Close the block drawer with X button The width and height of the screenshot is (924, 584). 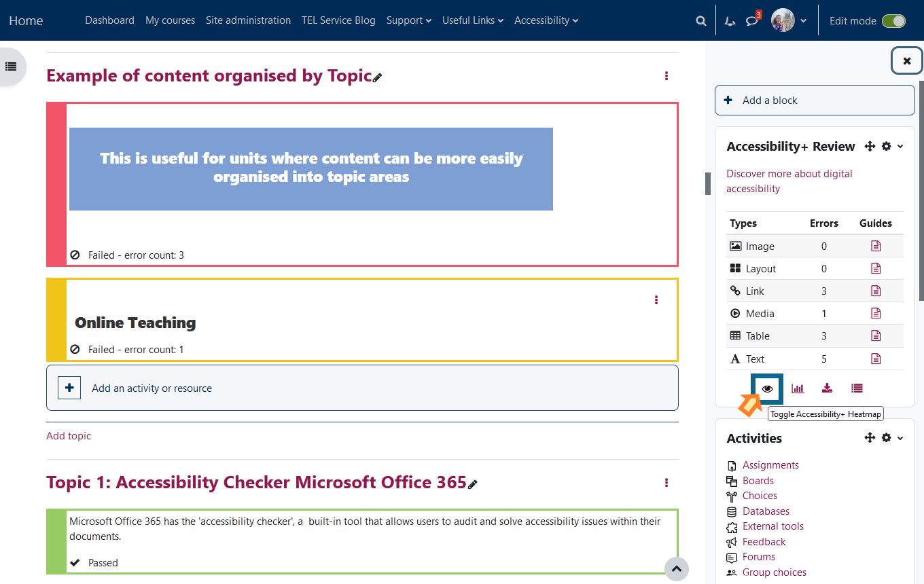906,61
